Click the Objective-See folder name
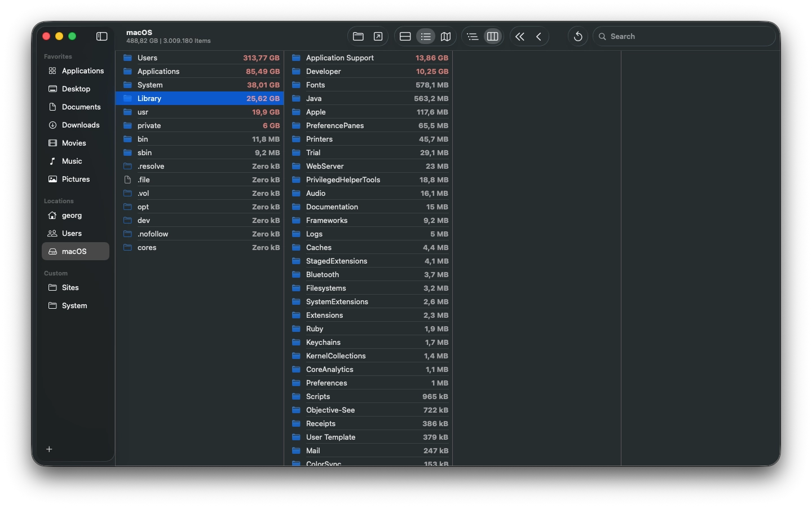The height and width of the screenshot is (508, 812). pos(330,410)
